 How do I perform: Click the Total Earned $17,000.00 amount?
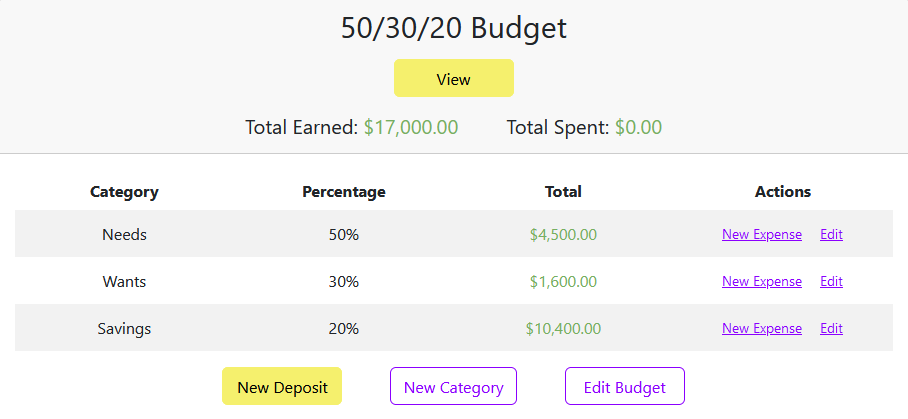[411, 127]
